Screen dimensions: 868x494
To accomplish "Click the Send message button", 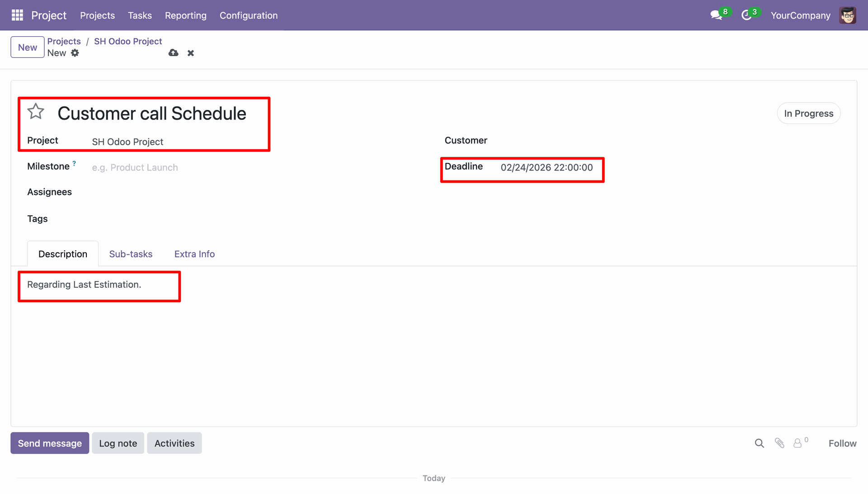I will click(50, 443).
